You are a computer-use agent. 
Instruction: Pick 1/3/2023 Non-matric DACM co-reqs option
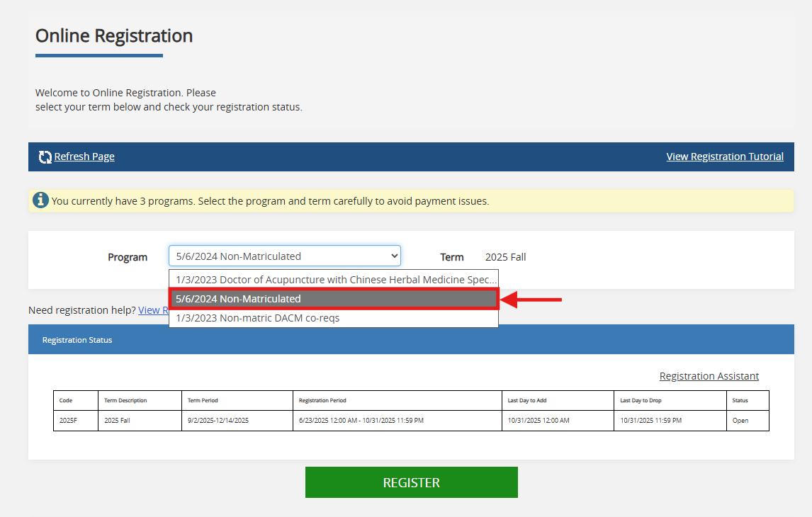pyautogui.click(x=333, y=318)
